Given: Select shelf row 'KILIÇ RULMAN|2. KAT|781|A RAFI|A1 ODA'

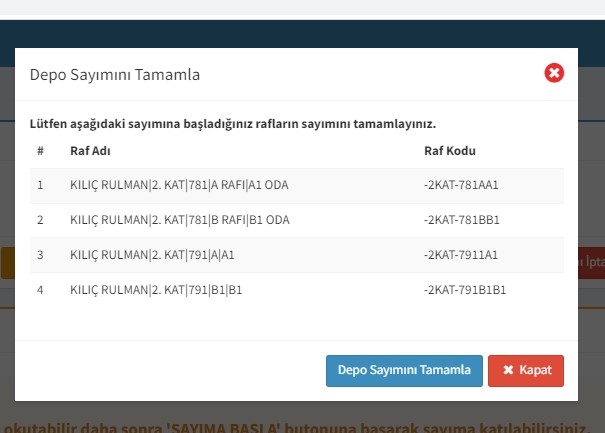Looking at the screenshot, I should (180, 185).
